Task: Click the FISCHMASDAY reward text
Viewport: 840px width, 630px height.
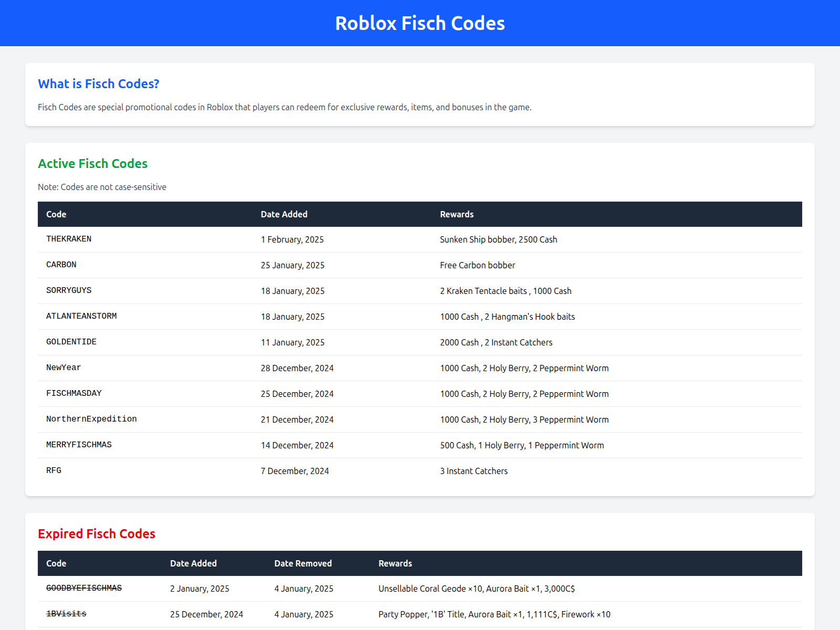Action: (524, 394)
